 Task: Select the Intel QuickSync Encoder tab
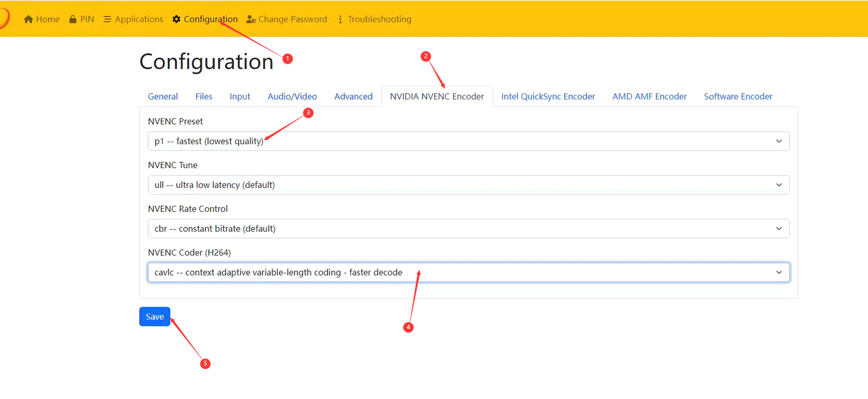click(x=548, y=97)
